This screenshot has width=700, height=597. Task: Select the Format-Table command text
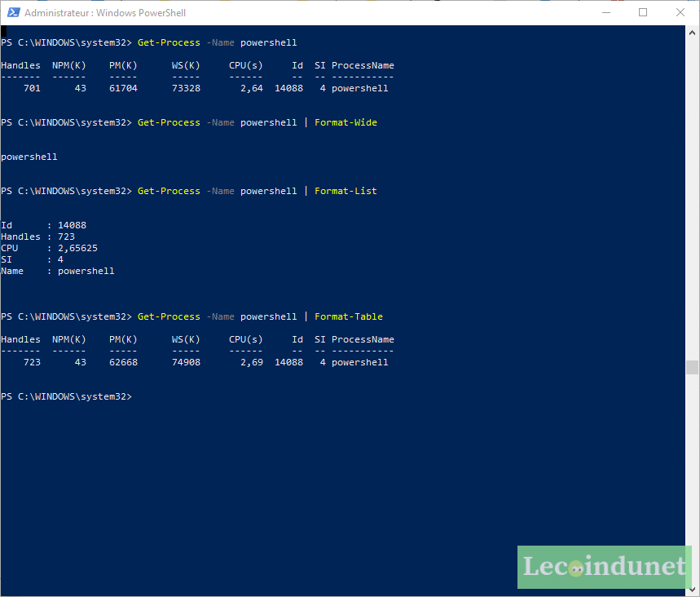[x=349, y=316]
